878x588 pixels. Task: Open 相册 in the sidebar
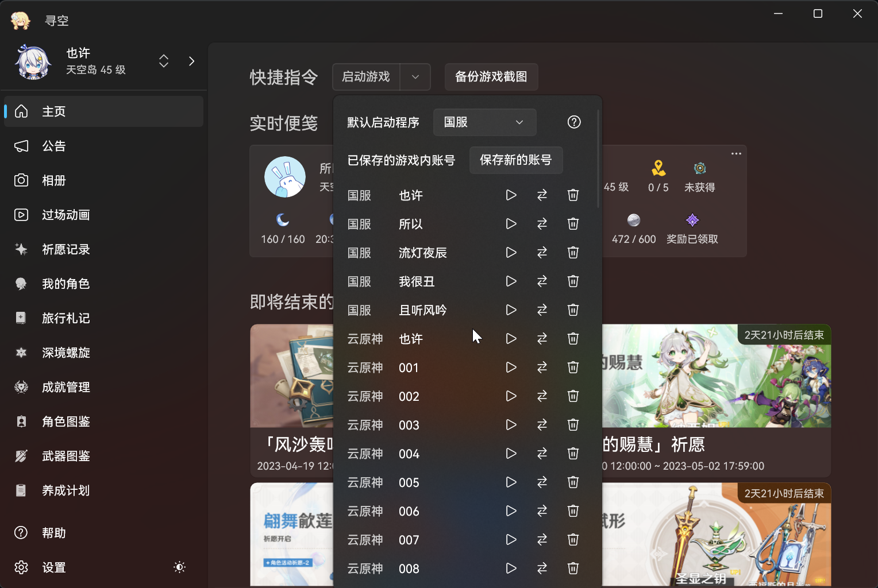pyautogui.click(x=103, y=180)
